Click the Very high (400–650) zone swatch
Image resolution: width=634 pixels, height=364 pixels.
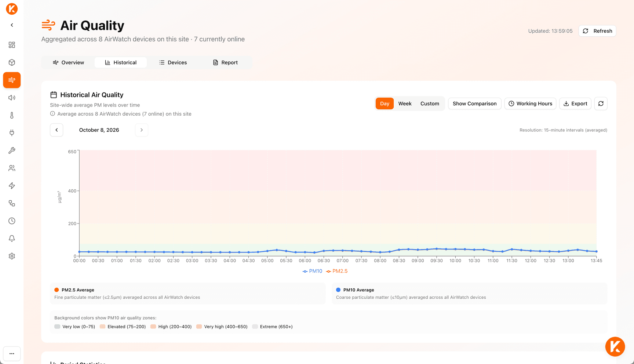coord(199,327)
